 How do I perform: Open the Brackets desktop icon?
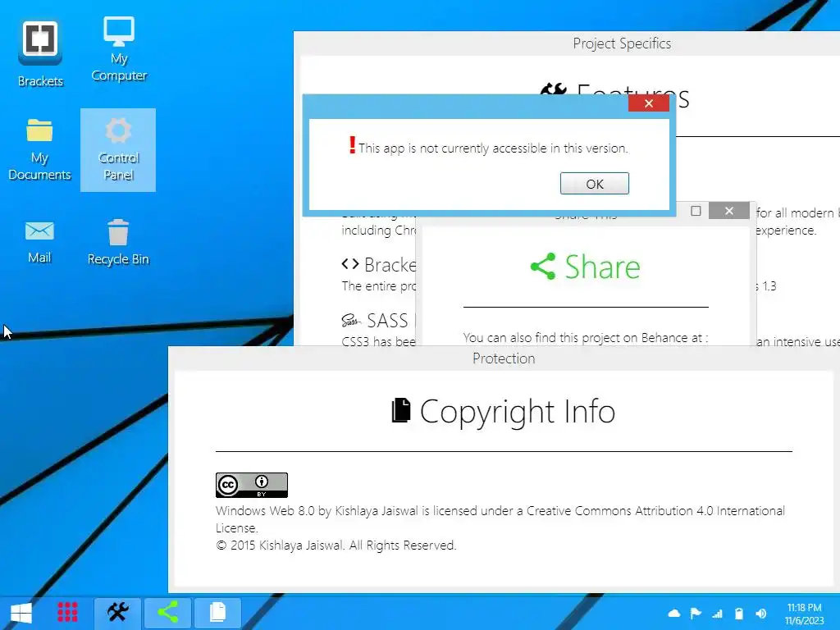coord(40,53)
